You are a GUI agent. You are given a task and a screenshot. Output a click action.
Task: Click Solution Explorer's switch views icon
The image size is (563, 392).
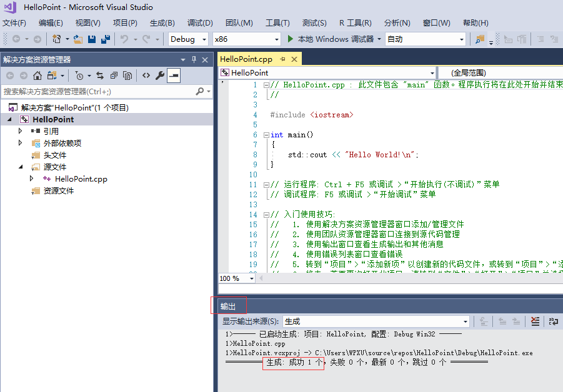click(x=52, y=76)
